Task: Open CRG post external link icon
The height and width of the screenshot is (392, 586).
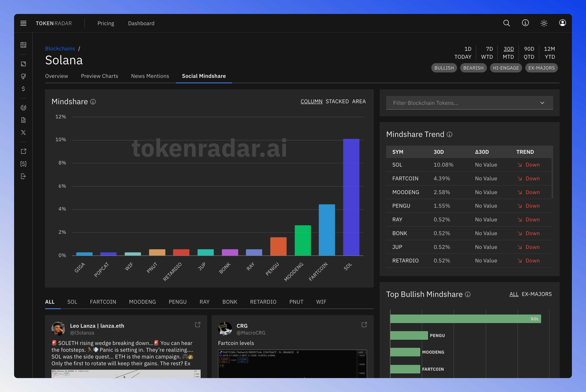Action: coord(364,324)
